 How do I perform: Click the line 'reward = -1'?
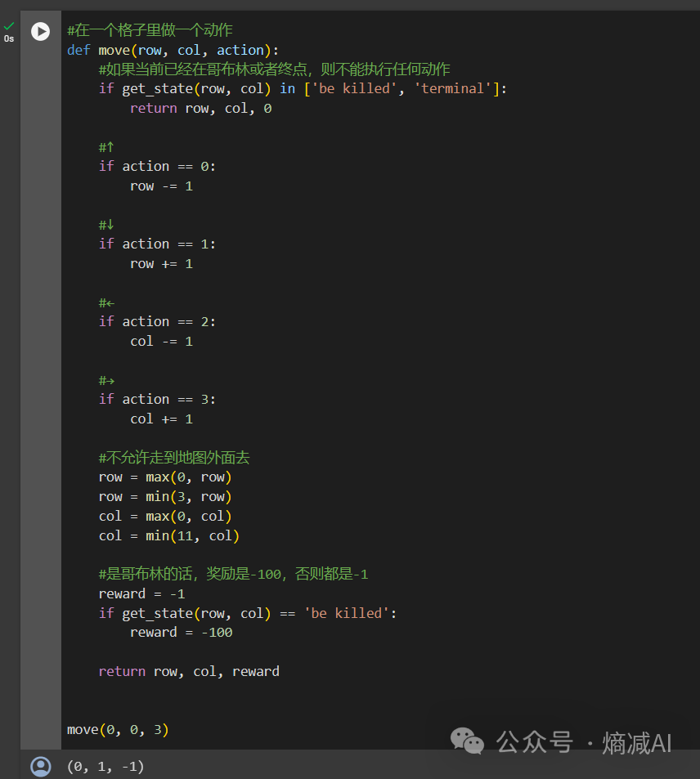coord(141,593)
